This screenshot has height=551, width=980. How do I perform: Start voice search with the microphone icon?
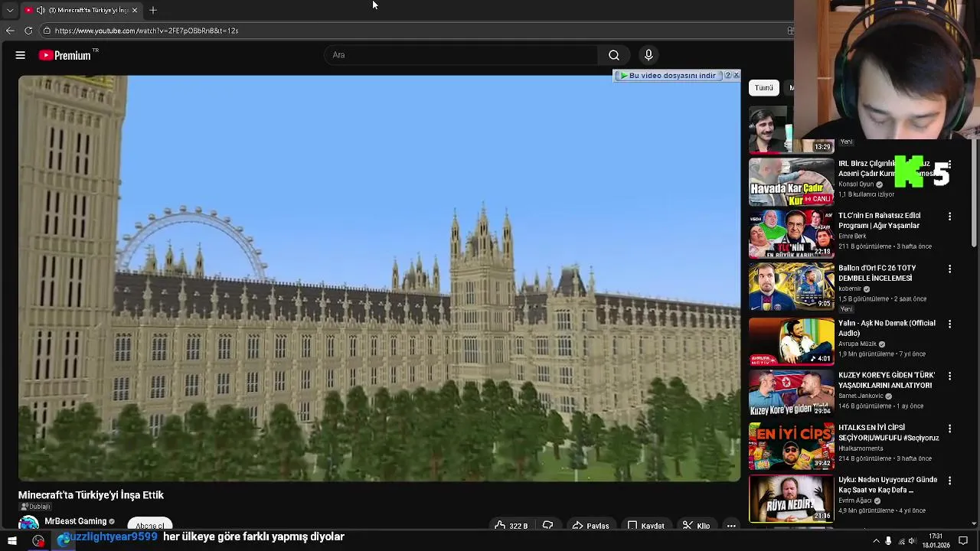click(x=648, y=55)
